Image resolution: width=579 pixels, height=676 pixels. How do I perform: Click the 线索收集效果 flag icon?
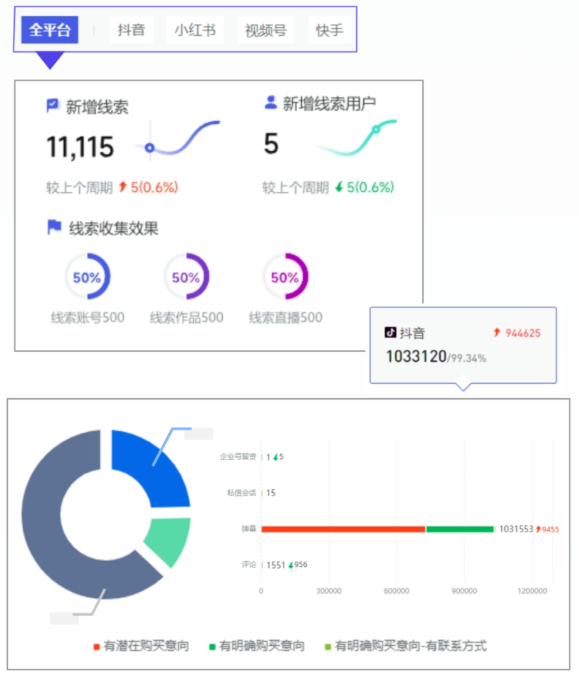tap(54, 227)
